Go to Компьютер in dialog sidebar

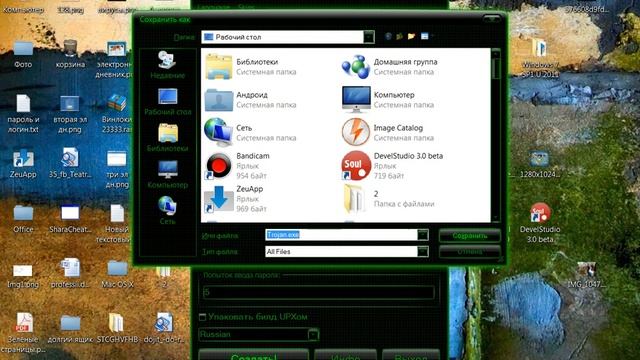(x=167, y=174)
